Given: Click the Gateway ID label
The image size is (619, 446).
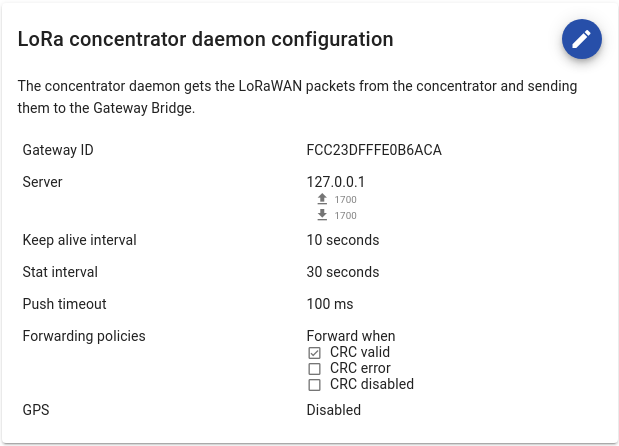Looking at the screenshot, I should (58, 150).
